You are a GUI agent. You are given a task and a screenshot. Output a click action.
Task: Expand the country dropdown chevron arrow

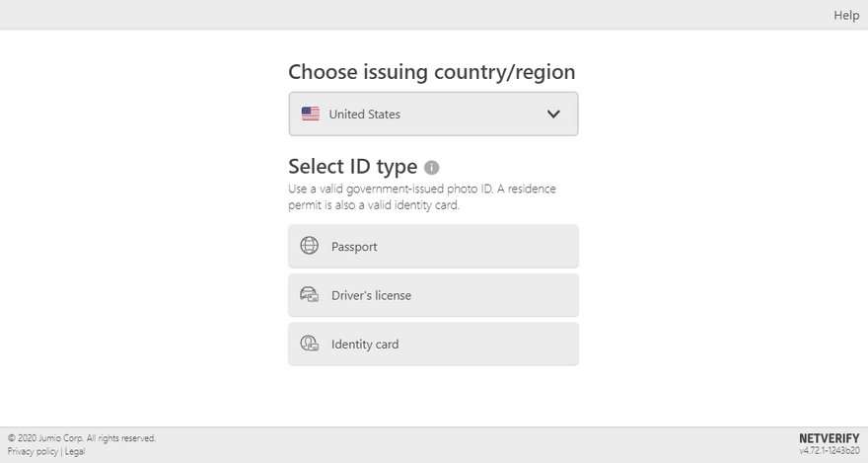click(553, 115)
